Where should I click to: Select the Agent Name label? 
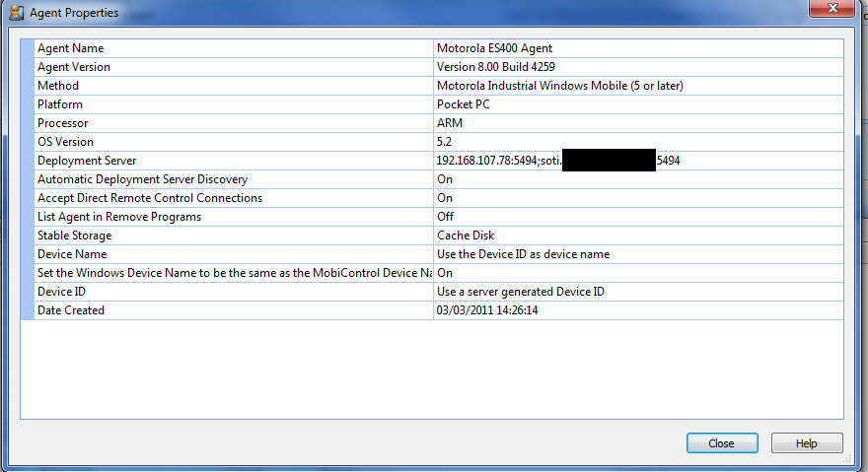(x=70, y=48)
